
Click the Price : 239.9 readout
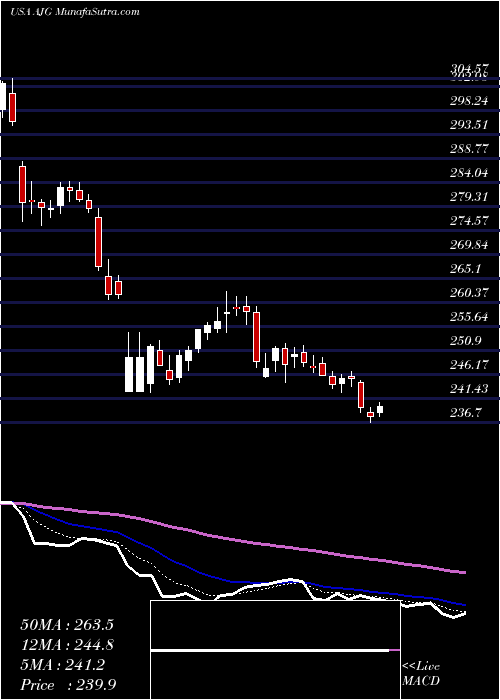pyautogui.click(x=68, y=685)
